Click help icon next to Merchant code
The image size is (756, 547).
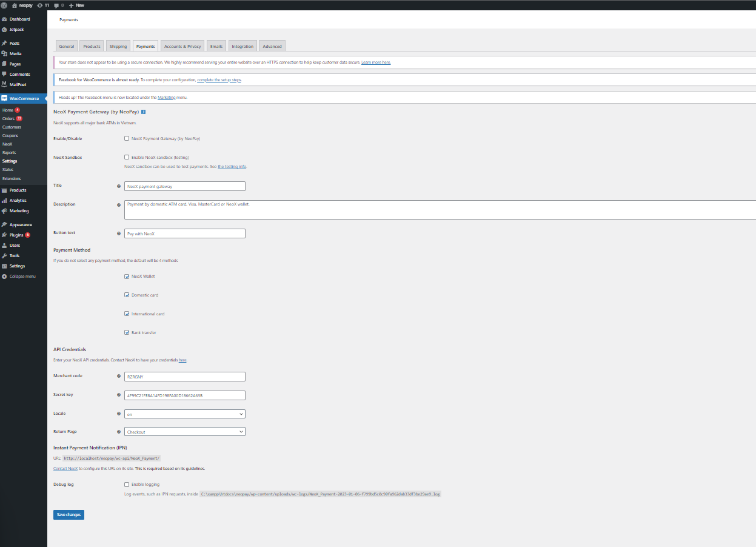point(119,377)
